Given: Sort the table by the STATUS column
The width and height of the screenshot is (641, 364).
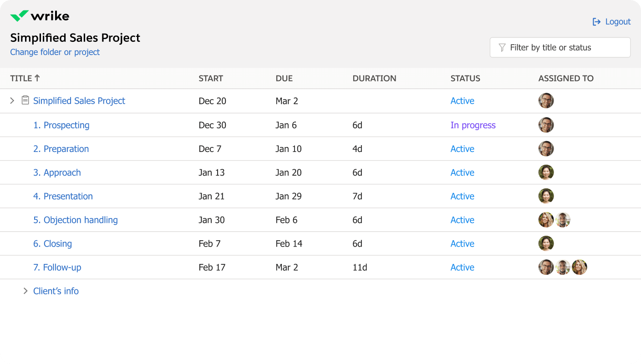Looking at the screenshot, I should pos(465,78).
